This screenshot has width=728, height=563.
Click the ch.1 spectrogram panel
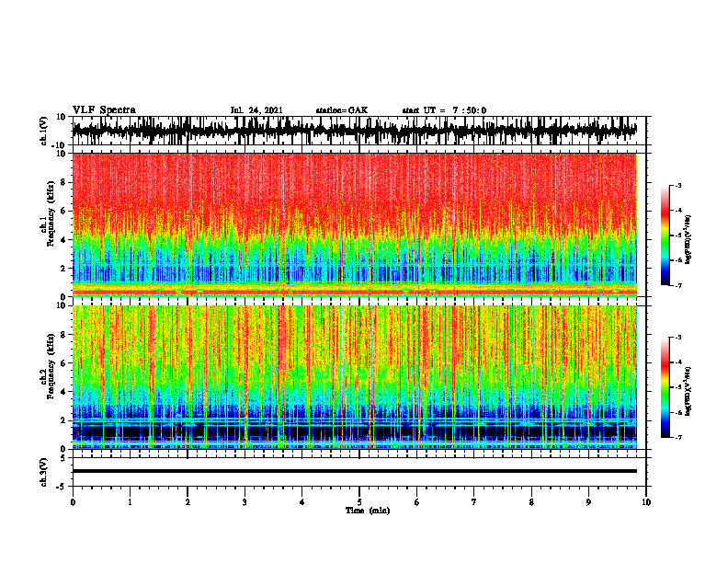[355, 224]
